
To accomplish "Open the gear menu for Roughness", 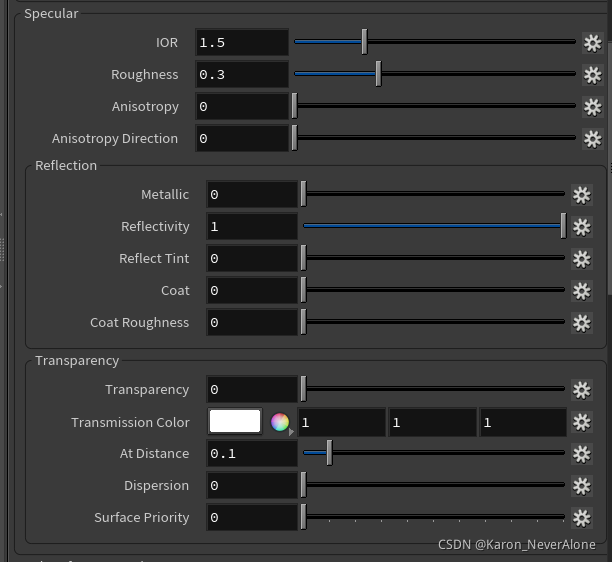I will (x=592, y=75).
